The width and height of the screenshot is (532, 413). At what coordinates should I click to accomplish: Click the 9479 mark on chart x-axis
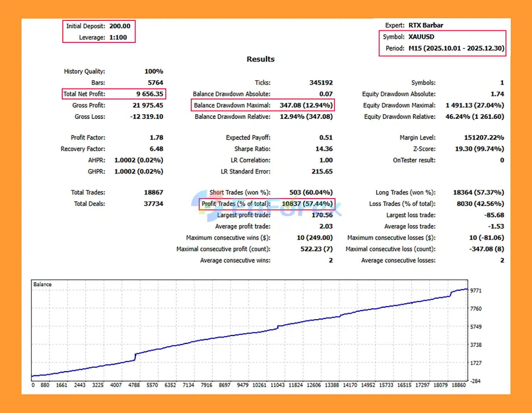click(242, 385)
